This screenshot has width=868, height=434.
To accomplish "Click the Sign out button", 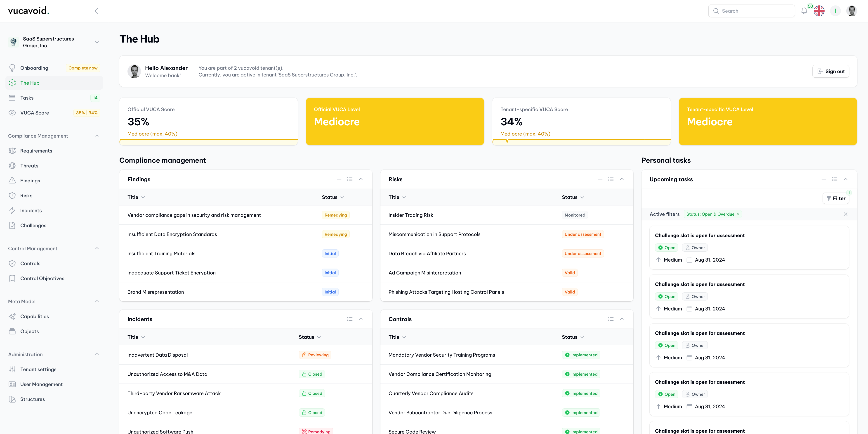I will [x=831, y=72].
